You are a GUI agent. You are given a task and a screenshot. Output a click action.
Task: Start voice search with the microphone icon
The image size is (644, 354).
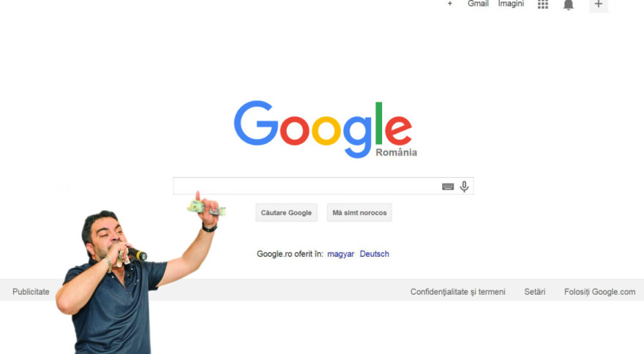[464, 187]
